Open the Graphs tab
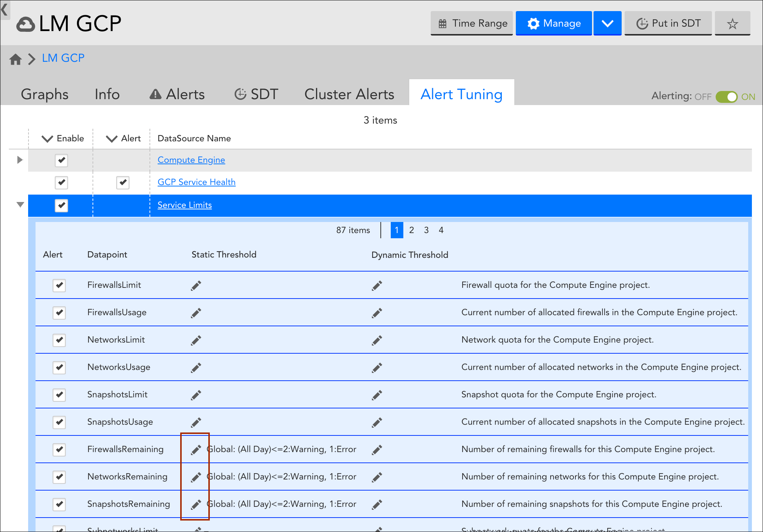Viewport: 763px width, 532px height. pos(44,94)
